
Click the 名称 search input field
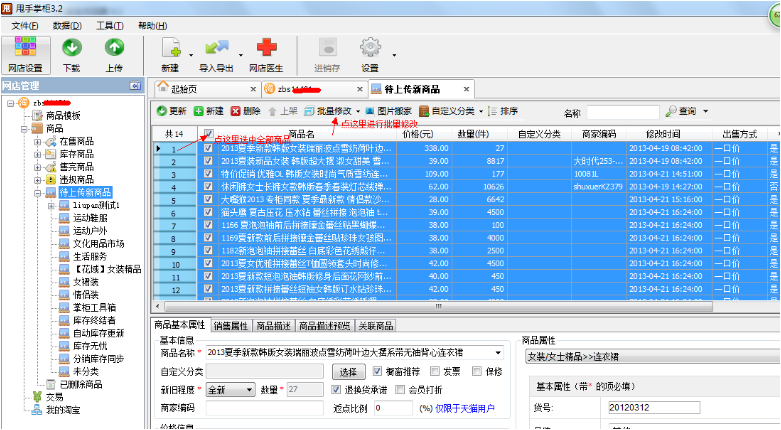[622, 112]
